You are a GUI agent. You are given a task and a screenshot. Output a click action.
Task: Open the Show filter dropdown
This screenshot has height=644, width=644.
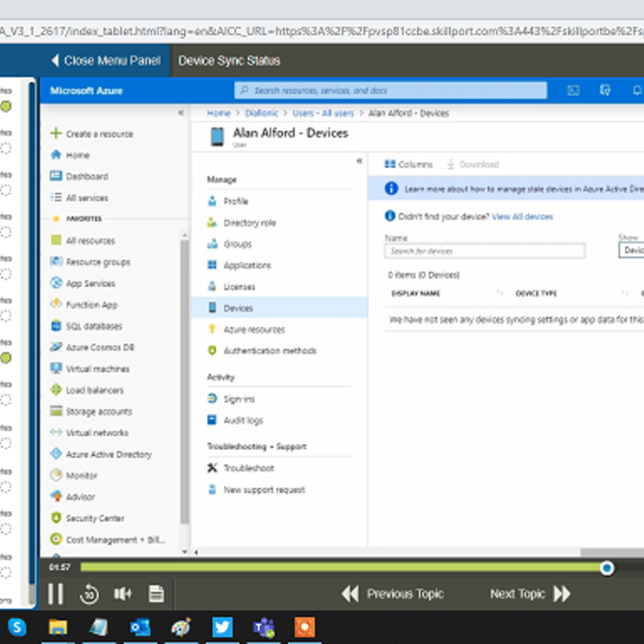pos(631,250)
